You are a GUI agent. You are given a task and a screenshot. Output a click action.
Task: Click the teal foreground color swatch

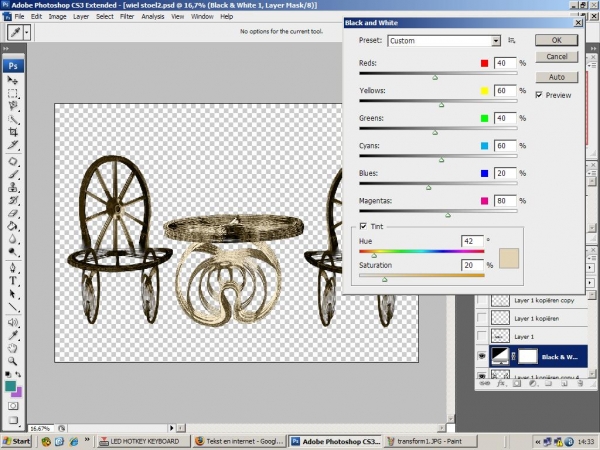pyautogui.click(x=10, y=386)
